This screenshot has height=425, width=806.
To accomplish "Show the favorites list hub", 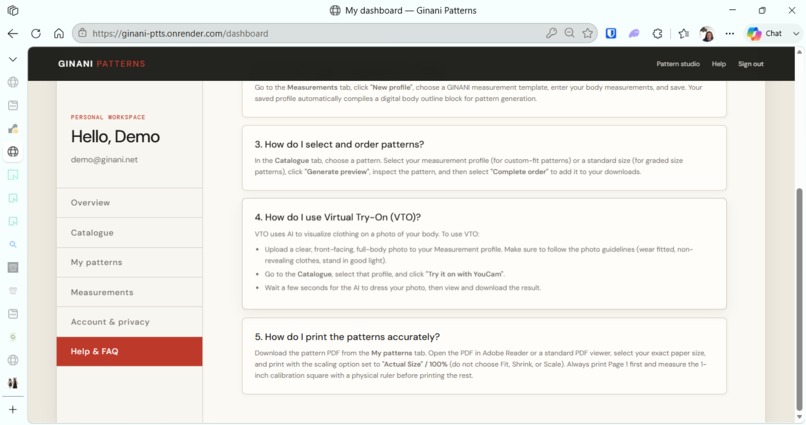I will pyautogui.click(x=683, y=33).
